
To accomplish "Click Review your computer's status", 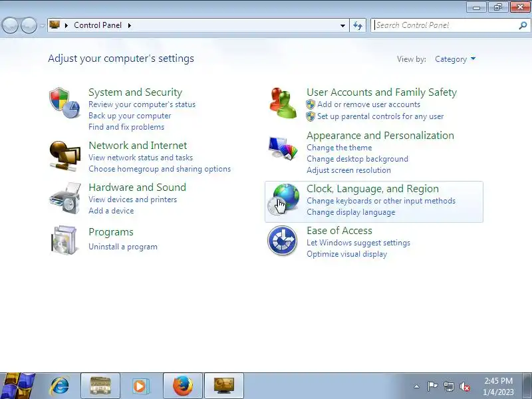I will (x=142, y=104).
